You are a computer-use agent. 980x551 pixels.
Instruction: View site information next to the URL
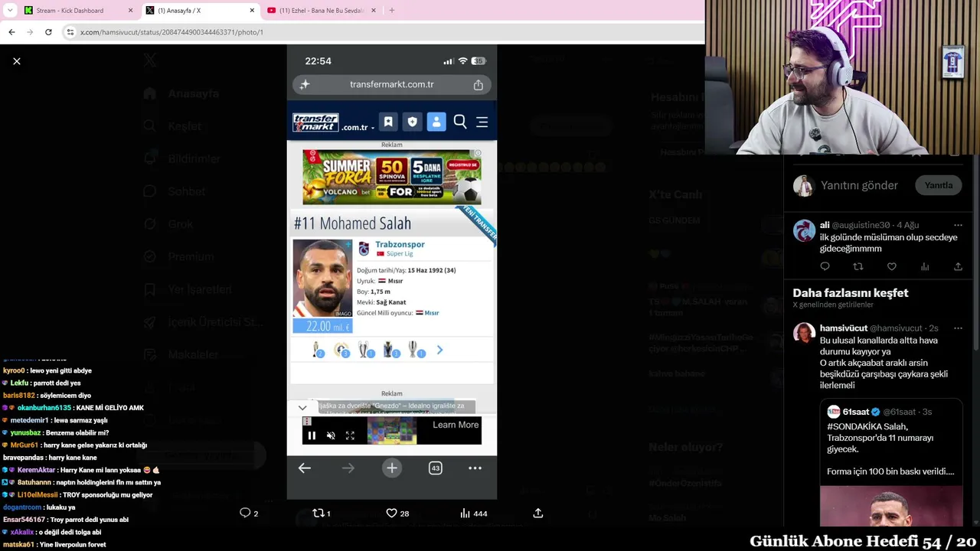point(70,32)
